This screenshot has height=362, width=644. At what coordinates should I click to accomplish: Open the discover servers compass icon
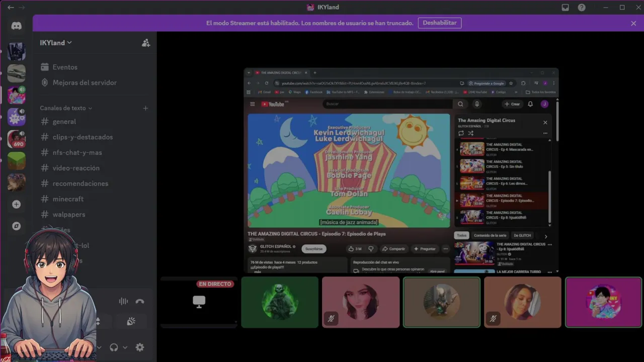16,226
